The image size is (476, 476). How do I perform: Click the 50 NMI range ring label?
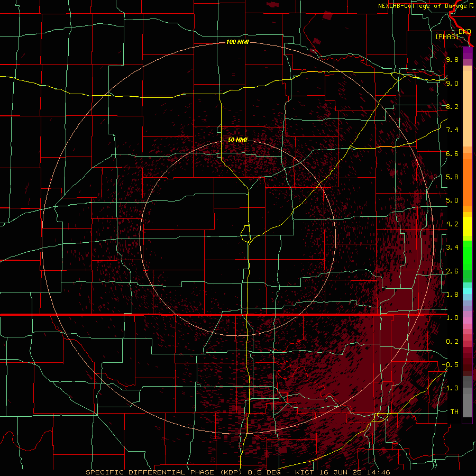[237, 140]
